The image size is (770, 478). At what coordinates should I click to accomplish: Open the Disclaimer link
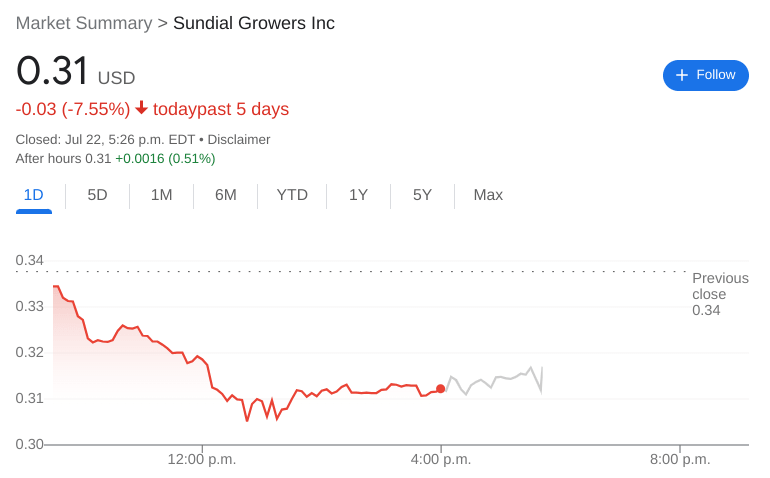coord(239,139)
